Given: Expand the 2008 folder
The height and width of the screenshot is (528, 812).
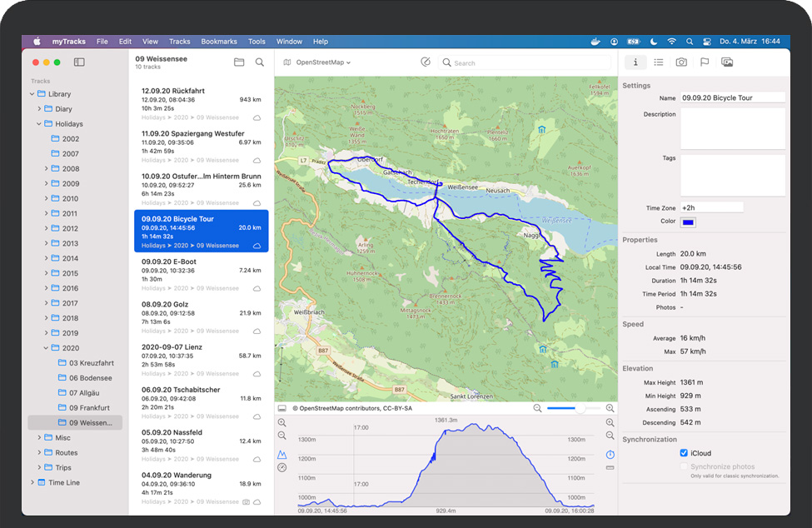Looking at the screenshot, I should (x=46, y=169).
